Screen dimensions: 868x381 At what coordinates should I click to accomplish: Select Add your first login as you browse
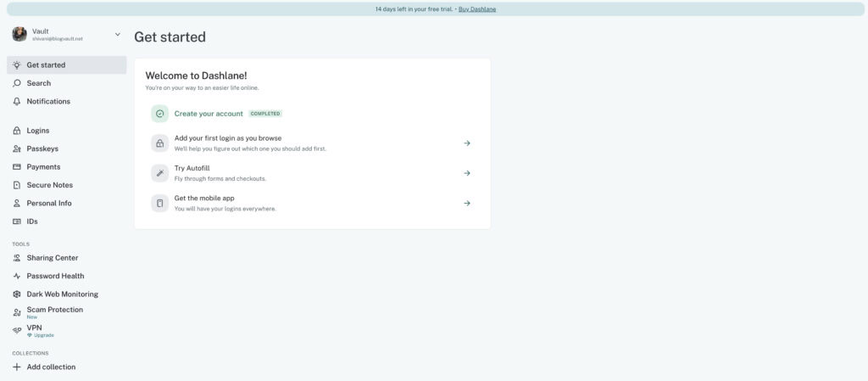228,138
